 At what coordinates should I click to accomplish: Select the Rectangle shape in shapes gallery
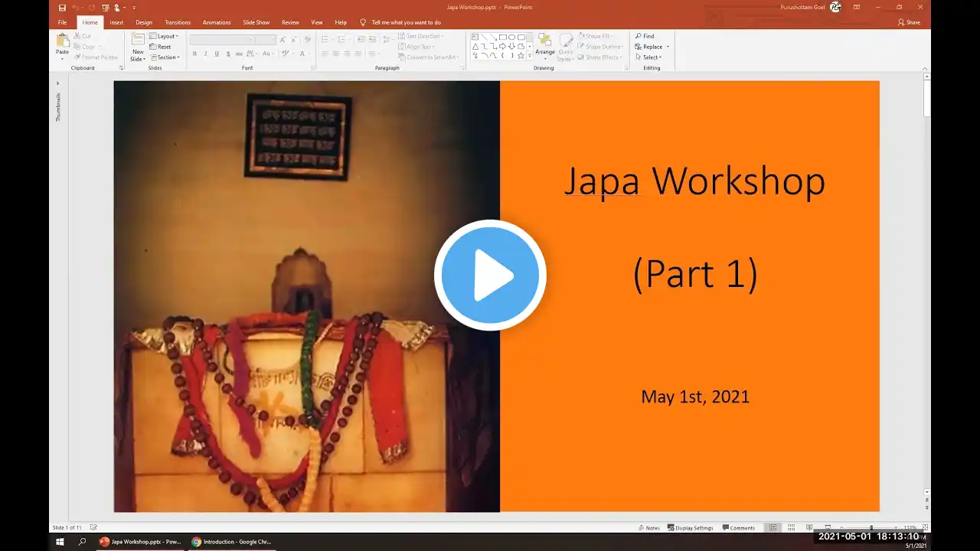(x=502, y=37)
